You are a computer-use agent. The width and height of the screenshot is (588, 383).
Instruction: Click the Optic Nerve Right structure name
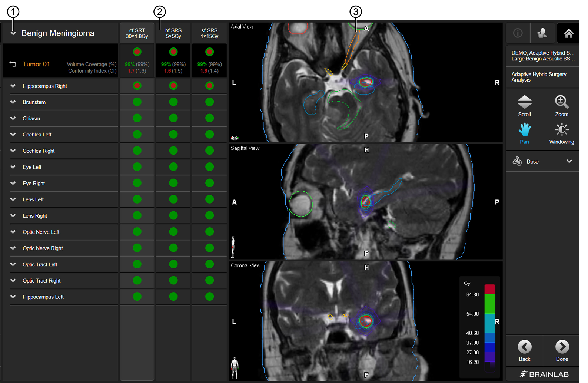click(x=43, y=248)
